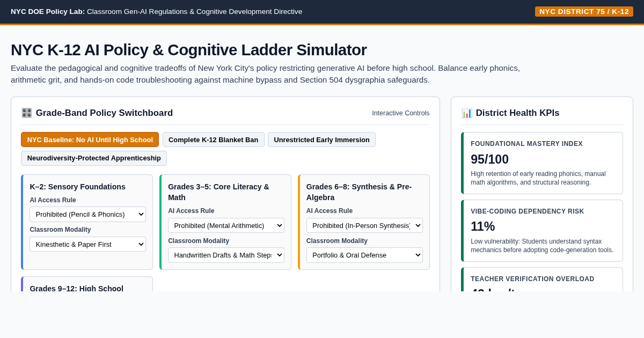The width and height of the screenshot is (644, 338).
Task: Click the 95/100 mastery value
Action: [x=489, y=159]
